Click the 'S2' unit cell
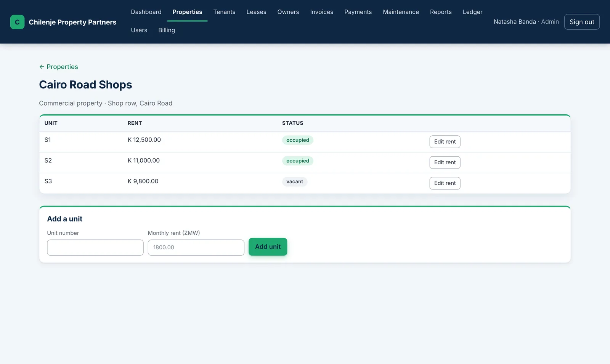The height and width of the screenshot is (364, 610). coord(48,160)
